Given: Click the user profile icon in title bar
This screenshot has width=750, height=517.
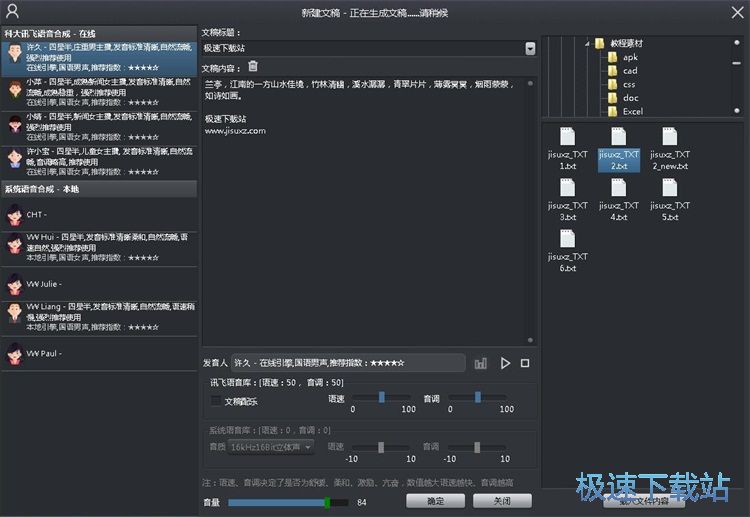Looking at the screenshot, I should 12,12.
